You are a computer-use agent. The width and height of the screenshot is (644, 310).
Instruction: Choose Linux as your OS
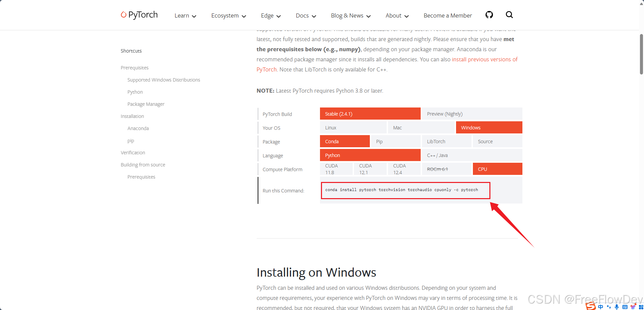click(353, 127)
